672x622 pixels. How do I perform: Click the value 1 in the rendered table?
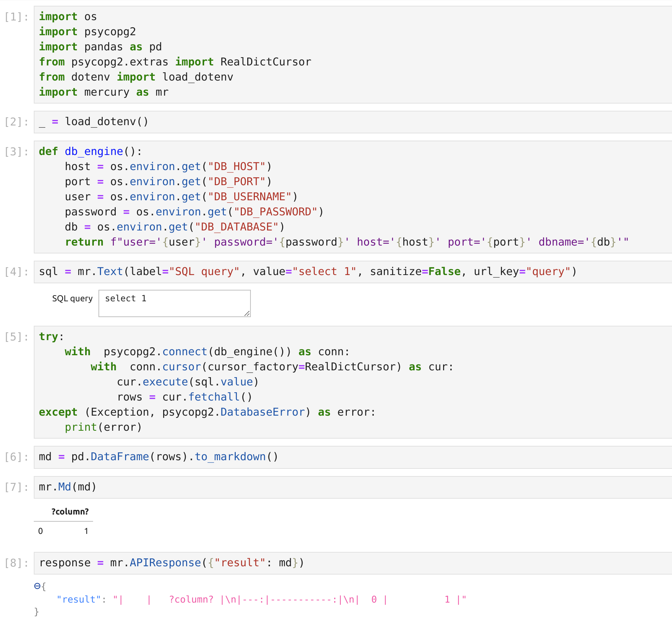tap(86, 531)
